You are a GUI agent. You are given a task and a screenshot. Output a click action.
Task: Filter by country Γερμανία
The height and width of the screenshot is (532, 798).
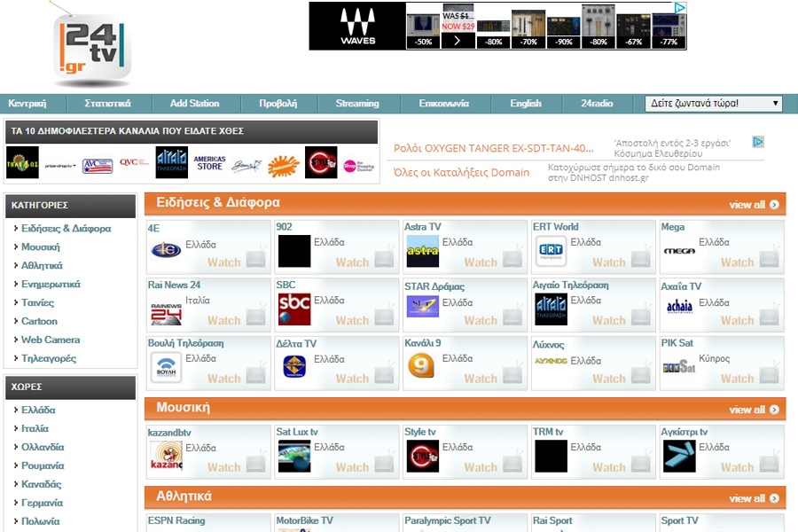(43, 503)
